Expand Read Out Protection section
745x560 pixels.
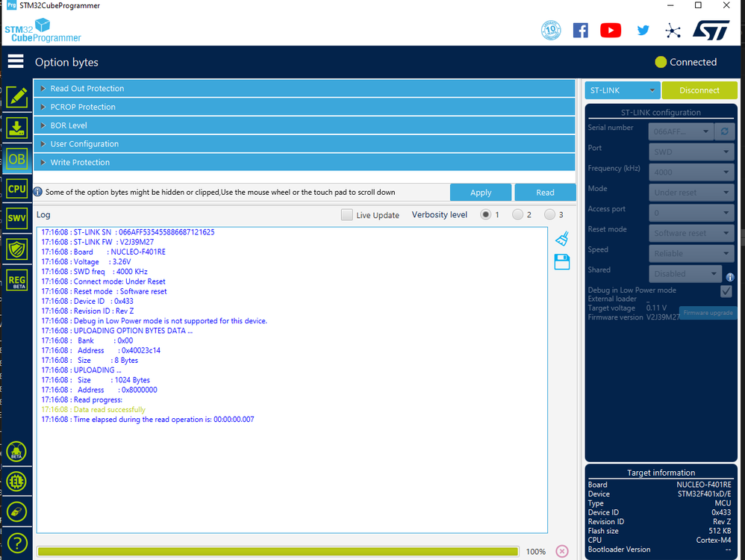[x=304, y=88]
